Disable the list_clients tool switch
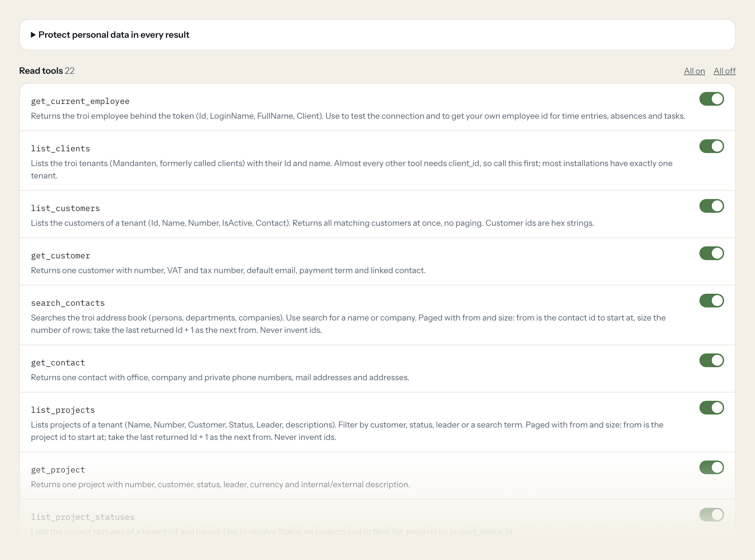This screenshot has height=560, width=755. (x=711, y=146)
